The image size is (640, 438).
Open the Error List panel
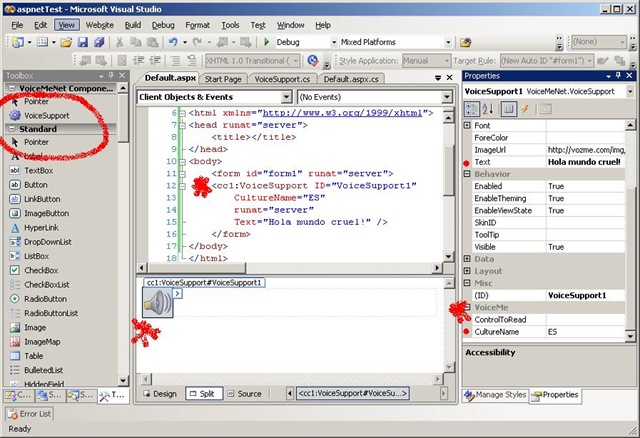[29, 414]
